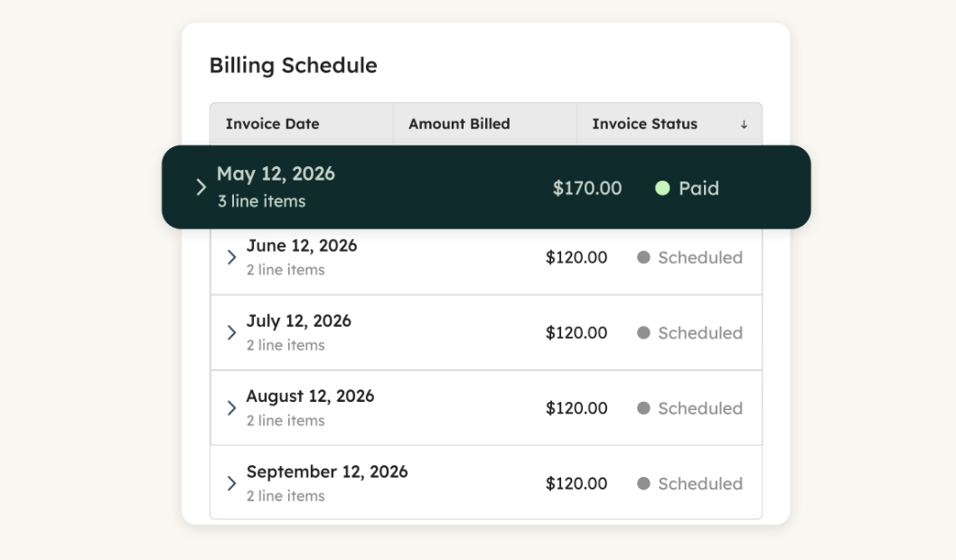Expand the May 12, 2026 invoice row

click(x=201, y=187)
